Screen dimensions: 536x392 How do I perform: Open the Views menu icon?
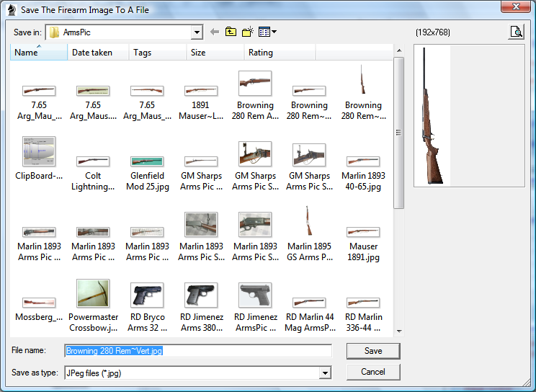[267, 32]
